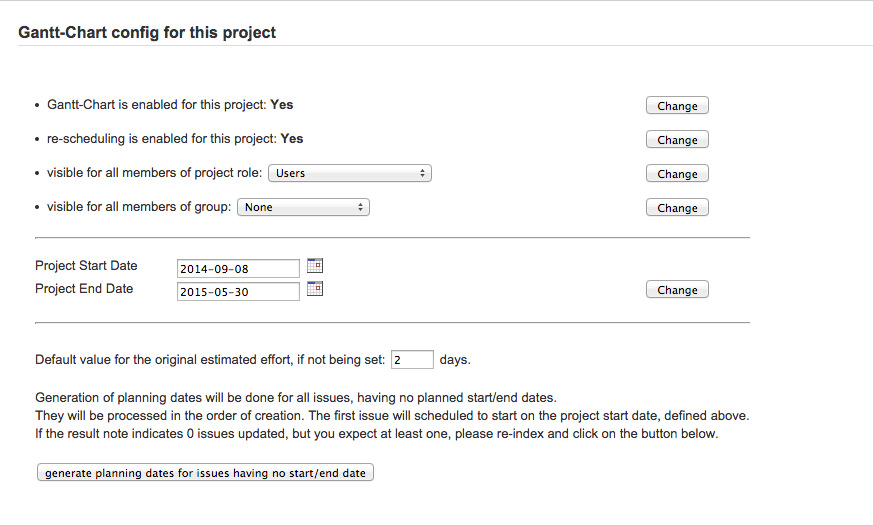The image size is (873, 526).
Task: Expand the project role Users dropdown
Action: click(350, 173)
